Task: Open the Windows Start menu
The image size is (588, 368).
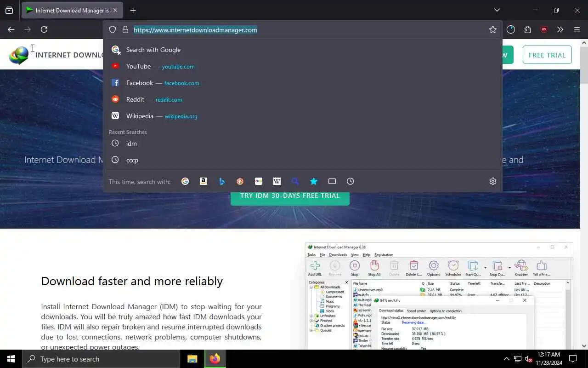Action: pos(11,359)
